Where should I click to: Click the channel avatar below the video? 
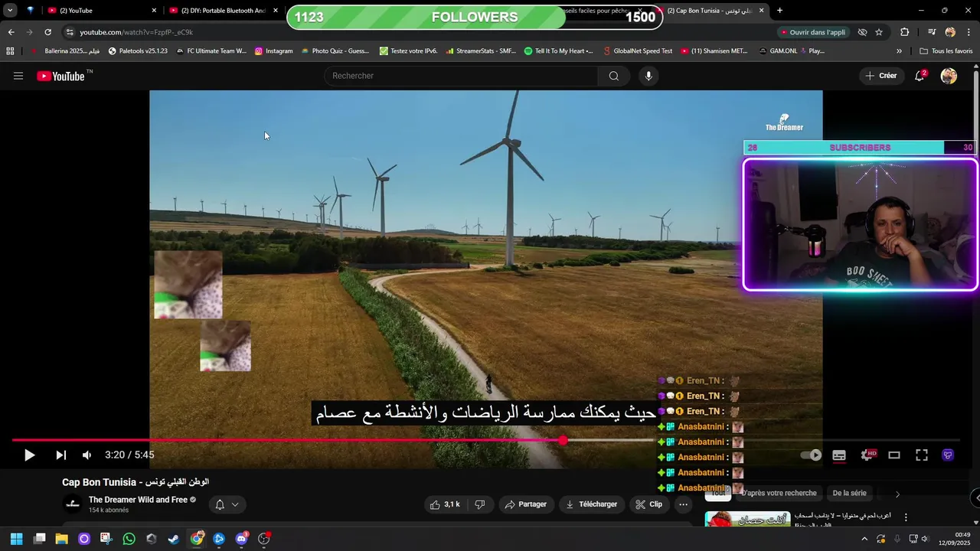(x=73, y=504)
